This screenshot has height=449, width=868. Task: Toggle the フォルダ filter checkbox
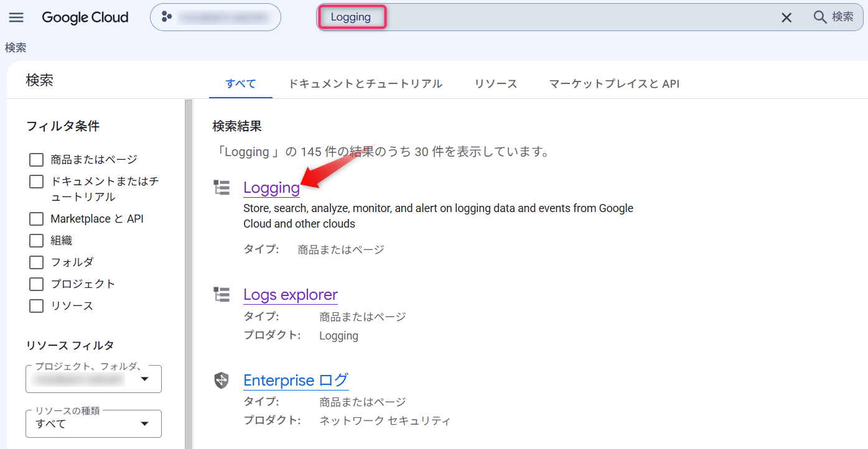(37, 262)
